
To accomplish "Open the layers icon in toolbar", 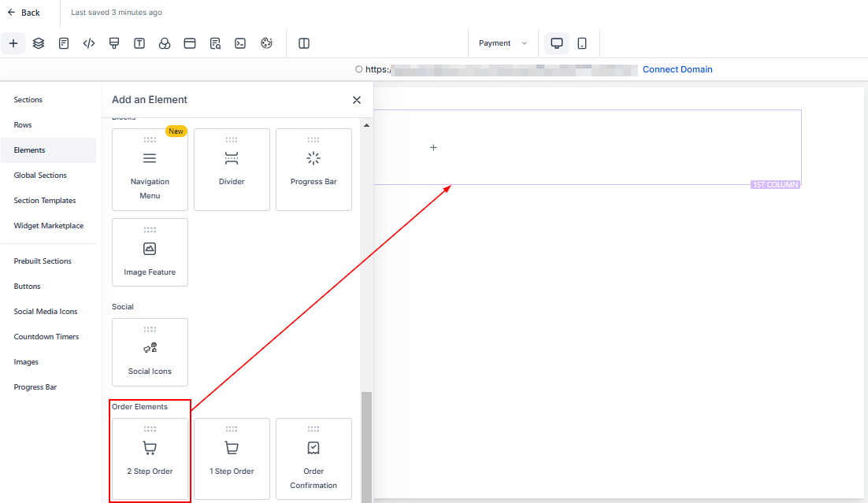I will click(x=38, y=43).
